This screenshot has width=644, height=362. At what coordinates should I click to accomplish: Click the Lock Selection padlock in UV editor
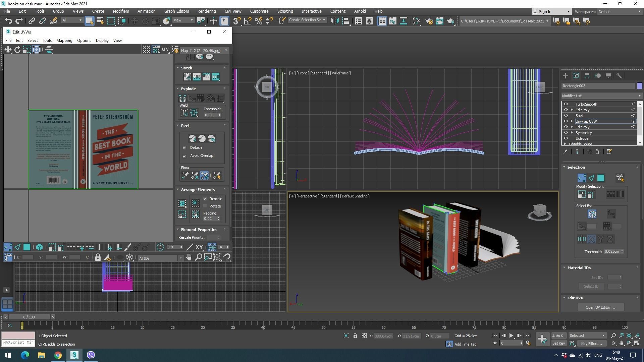coord(98,257)
